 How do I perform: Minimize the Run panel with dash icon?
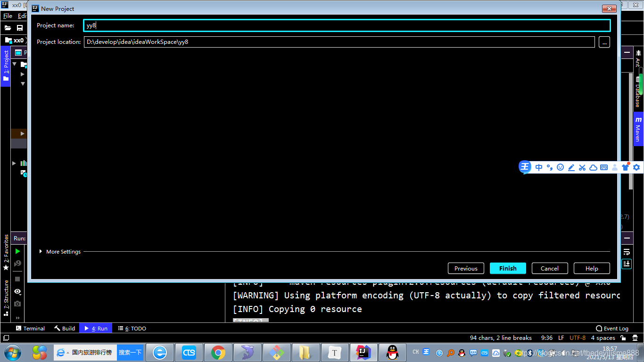point(627,238)
